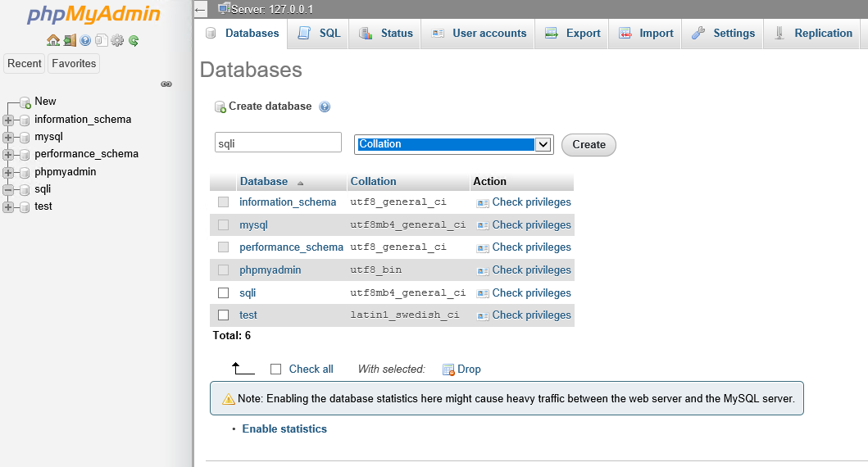Click the phpMyAdmin logo
The height and width of the screenshot is (467, 868).
[93, 15]
